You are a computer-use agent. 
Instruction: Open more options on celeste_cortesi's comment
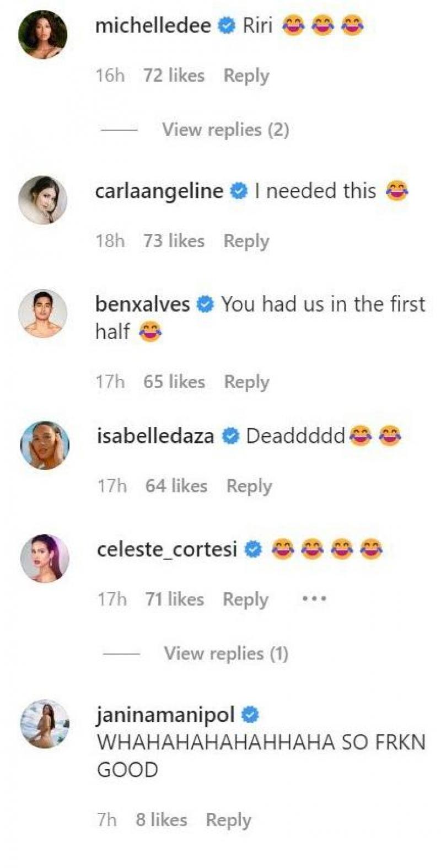click(314, 598)
